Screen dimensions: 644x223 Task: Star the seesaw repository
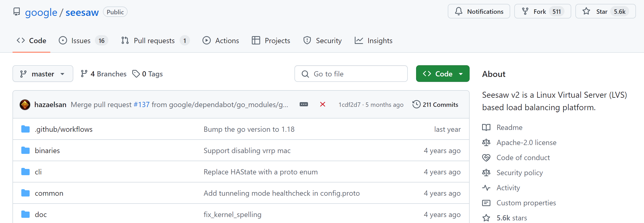[605, 11]
